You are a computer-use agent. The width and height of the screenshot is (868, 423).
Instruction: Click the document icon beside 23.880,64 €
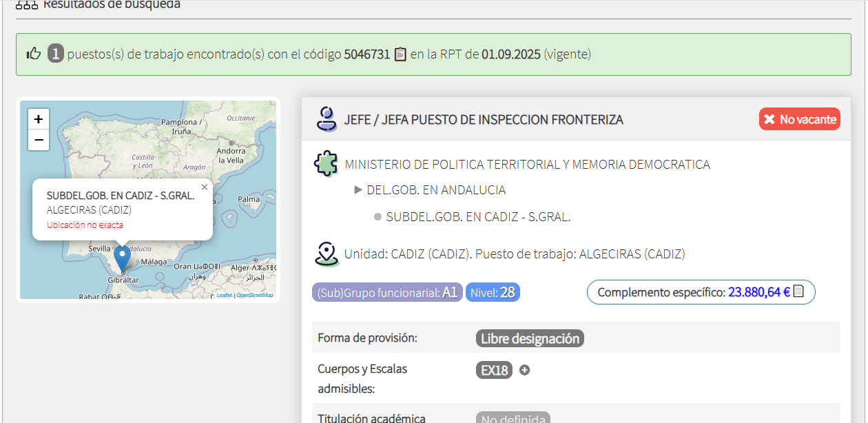pyautogui.click(x=798, y=291)
